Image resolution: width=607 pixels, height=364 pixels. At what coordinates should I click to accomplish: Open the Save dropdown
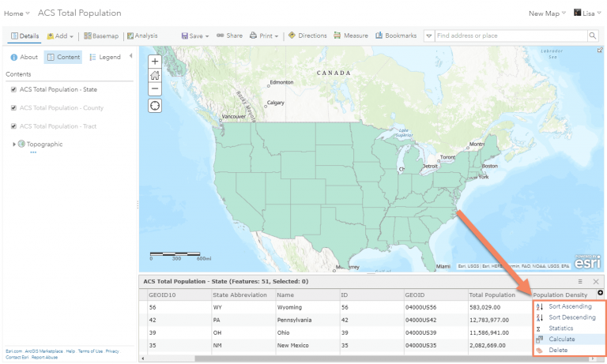pyautogui.click(x=195, y=36)
